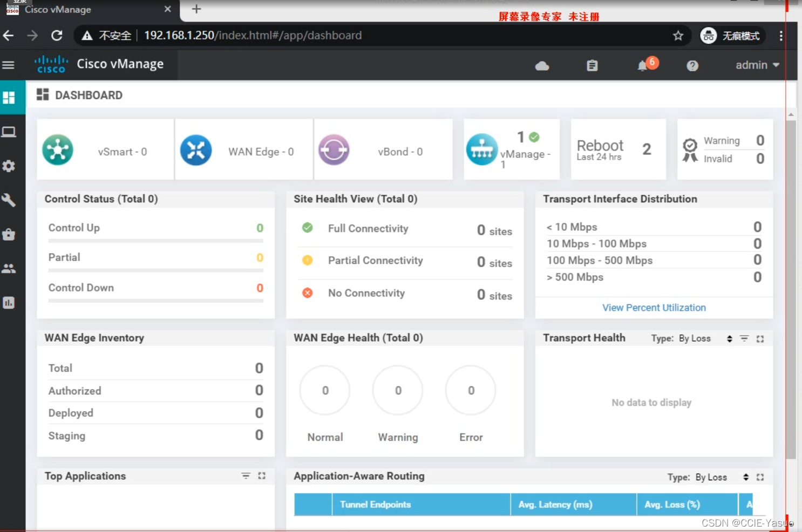This screenshot has width=802, height=532.
Task: Click the Normal WAN Edge health circle
Action: coord(325,390)
